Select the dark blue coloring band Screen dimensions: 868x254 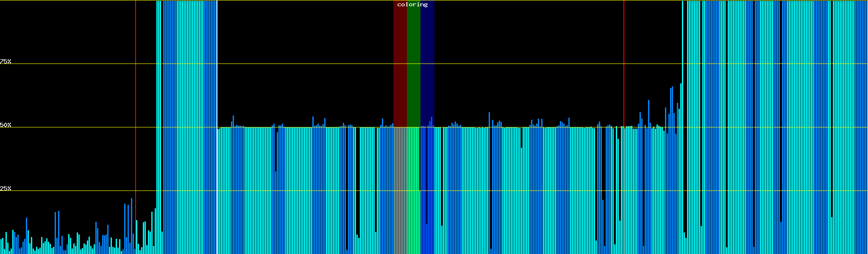pos(427,63)
